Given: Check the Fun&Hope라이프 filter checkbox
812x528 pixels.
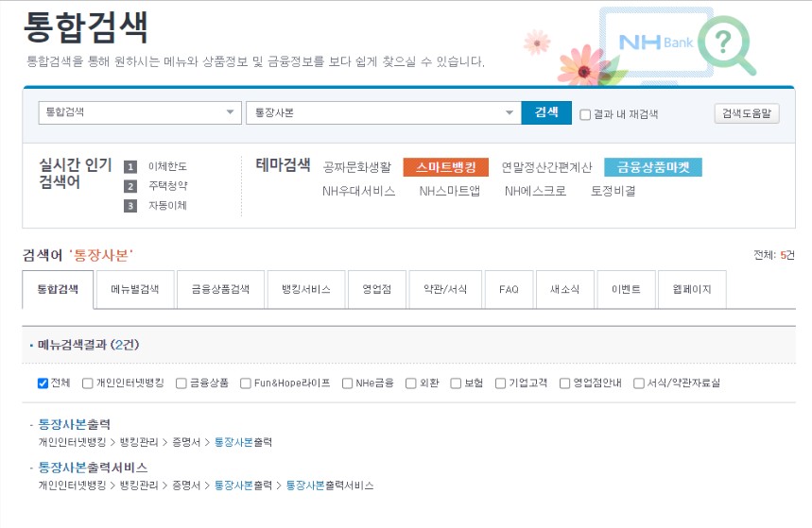Looking at the screenshot, I should [x=246, y=383].
